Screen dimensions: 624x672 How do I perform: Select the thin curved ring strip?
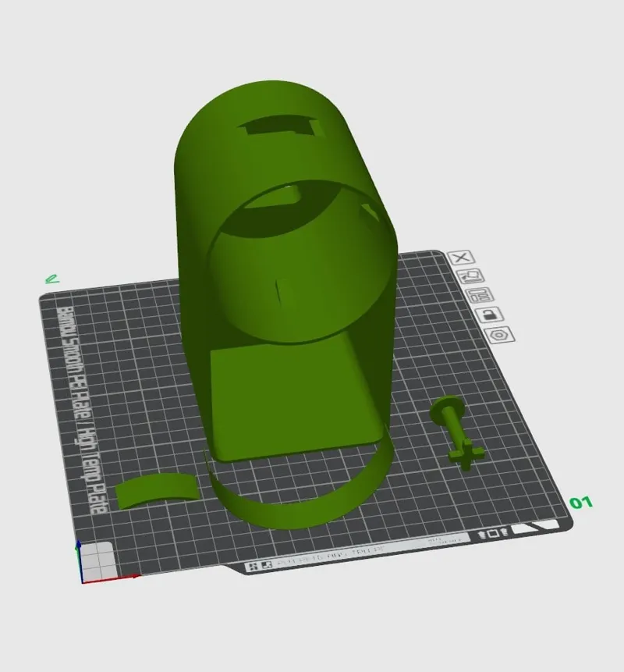[x=296, y=492]
